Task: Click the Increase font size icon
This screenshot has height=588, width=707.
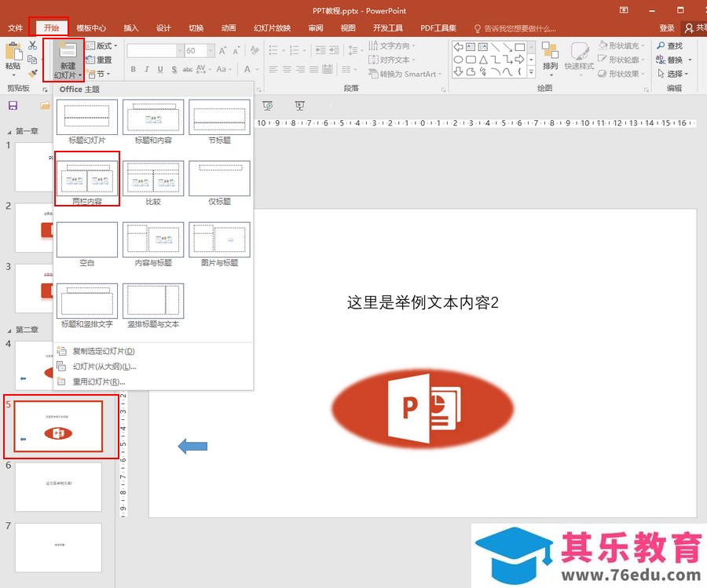Action: (x=223, y=50)
